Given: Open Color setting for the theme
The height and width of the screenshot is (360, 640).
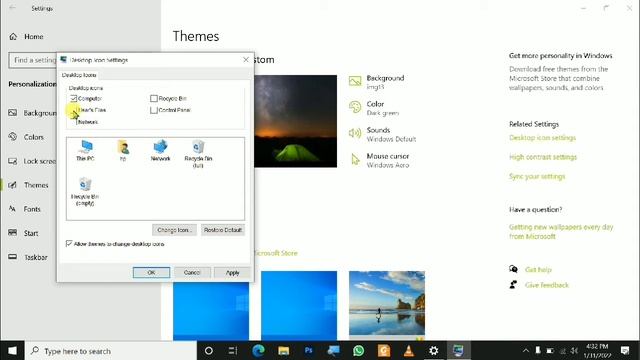Looking at the screenshot, I should pyautogui.click(x=374, y=108).
